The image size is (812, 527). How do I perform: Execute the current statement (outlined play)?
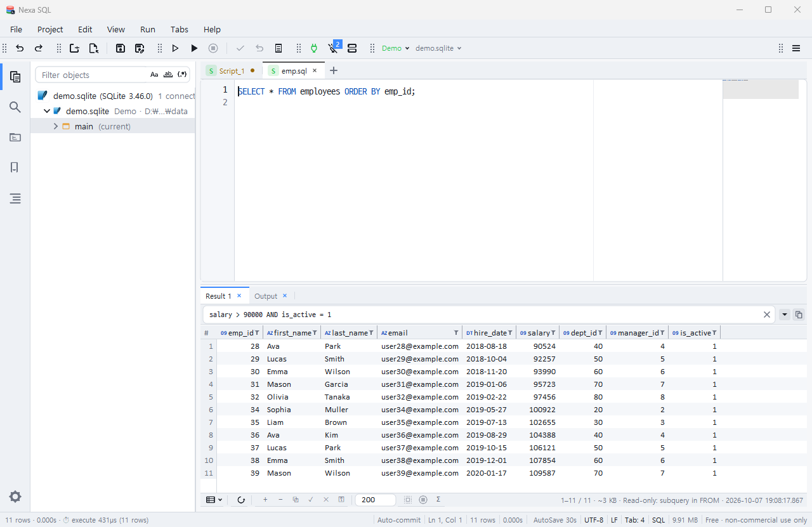coord(176,48)
